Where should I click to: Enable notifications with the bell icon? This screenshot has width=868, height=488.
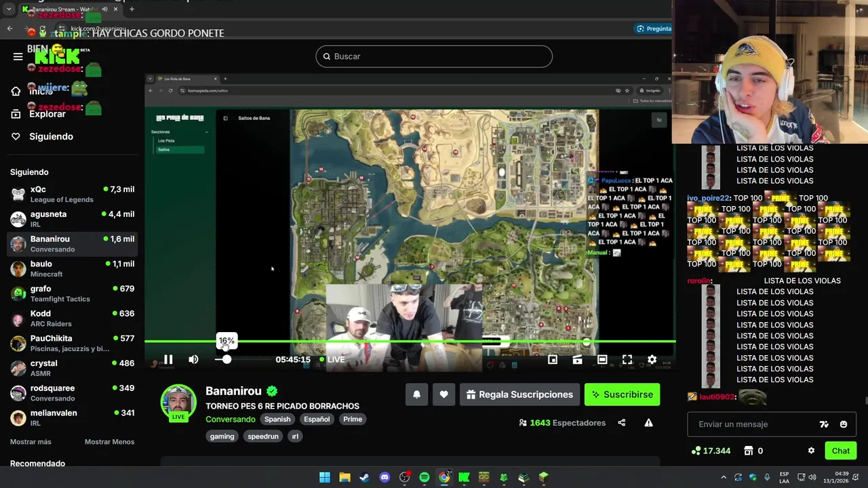pos(417,394)
